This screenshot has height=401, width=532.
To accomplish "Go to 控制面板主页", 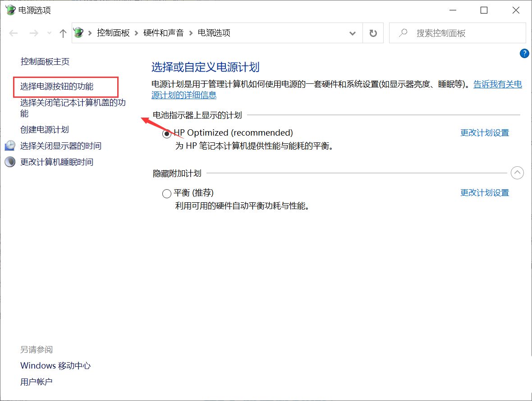I will pos(45,61).
